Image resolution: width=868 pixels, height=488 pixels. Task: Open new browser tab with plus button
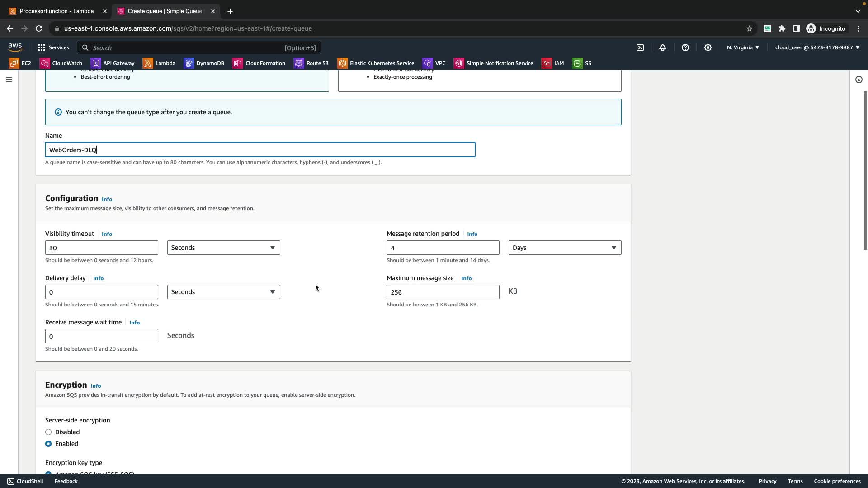(230, 11)
